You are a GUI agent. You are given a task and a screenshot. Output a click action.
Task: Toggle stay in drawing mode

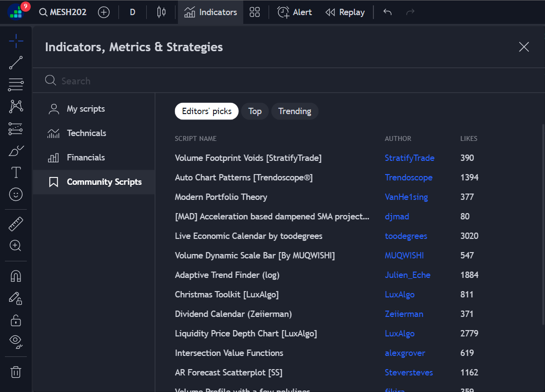click(16, 298)
